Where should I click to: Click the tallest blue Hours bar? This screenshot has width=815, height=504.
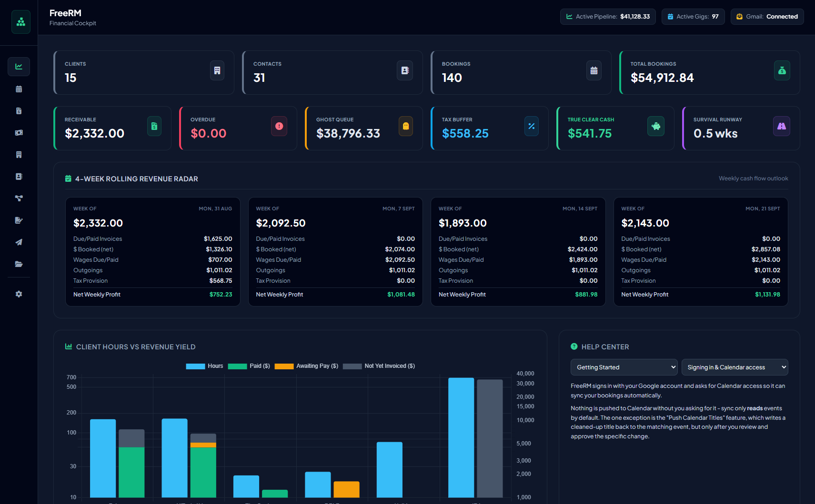click(x=461, y=438)
